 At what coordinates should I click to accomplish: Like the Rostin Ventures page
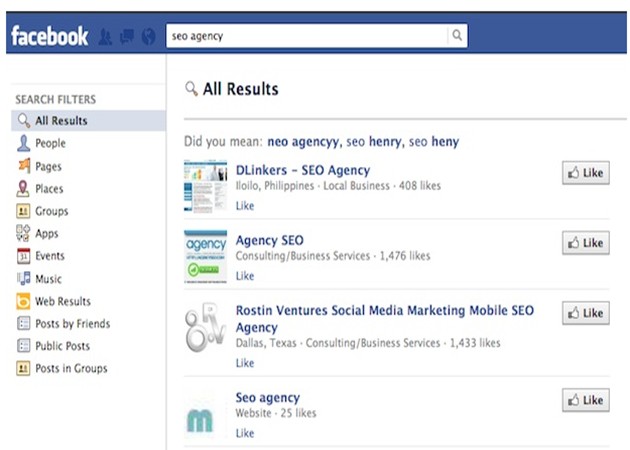coord(585,313)
